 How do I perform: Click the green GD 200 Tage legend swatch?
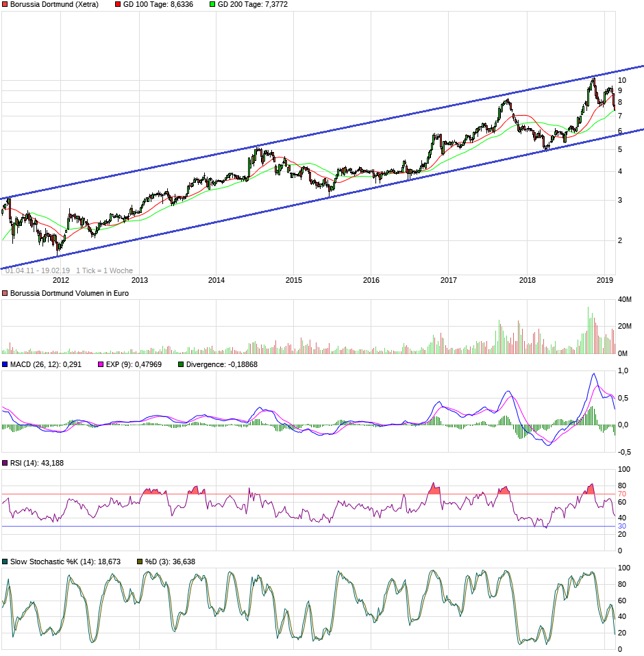tap(212, 5)
